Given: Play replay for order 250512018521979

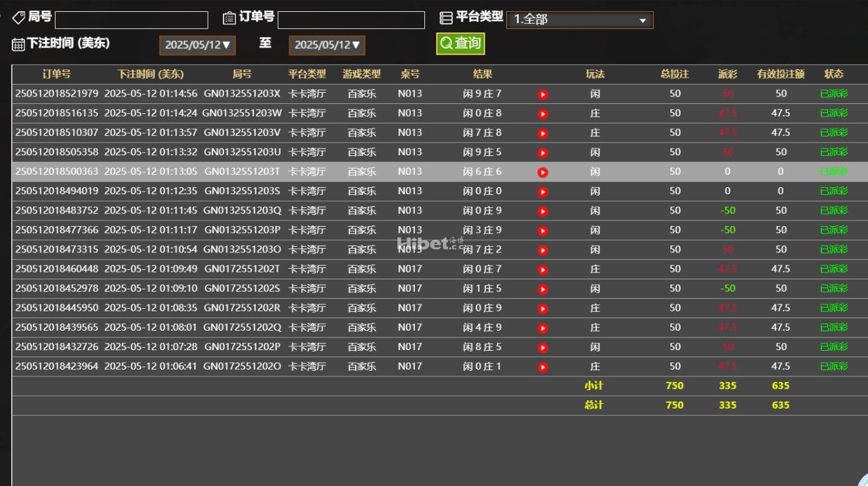Looking at the screenshot, I should (543, 95).
